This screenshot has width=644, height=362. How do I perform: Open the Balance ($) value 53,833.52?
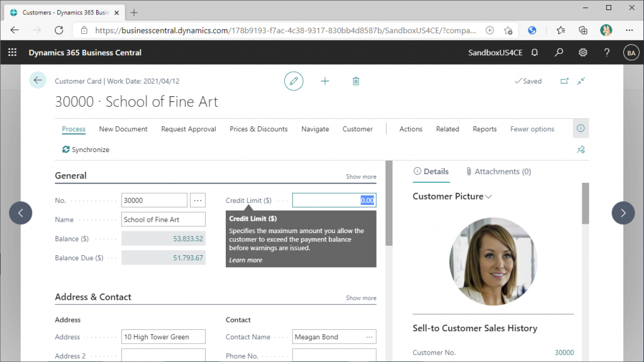pyautogui.click(x=187, y=239)
